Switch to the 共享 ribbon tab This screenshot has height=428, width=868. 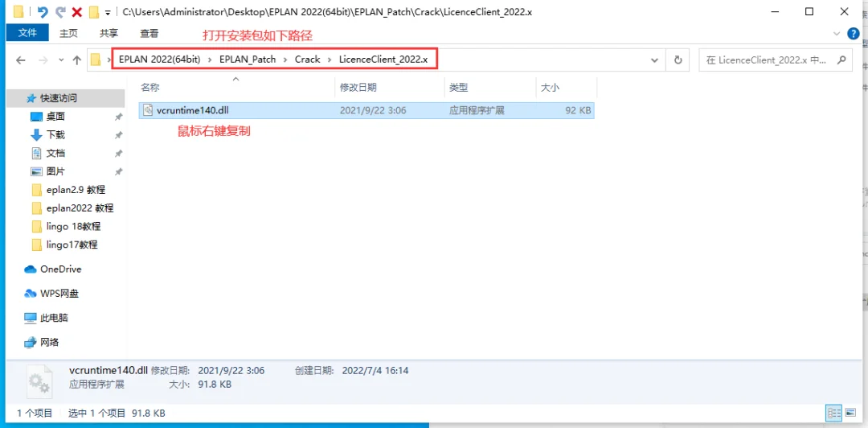point(108,33)
